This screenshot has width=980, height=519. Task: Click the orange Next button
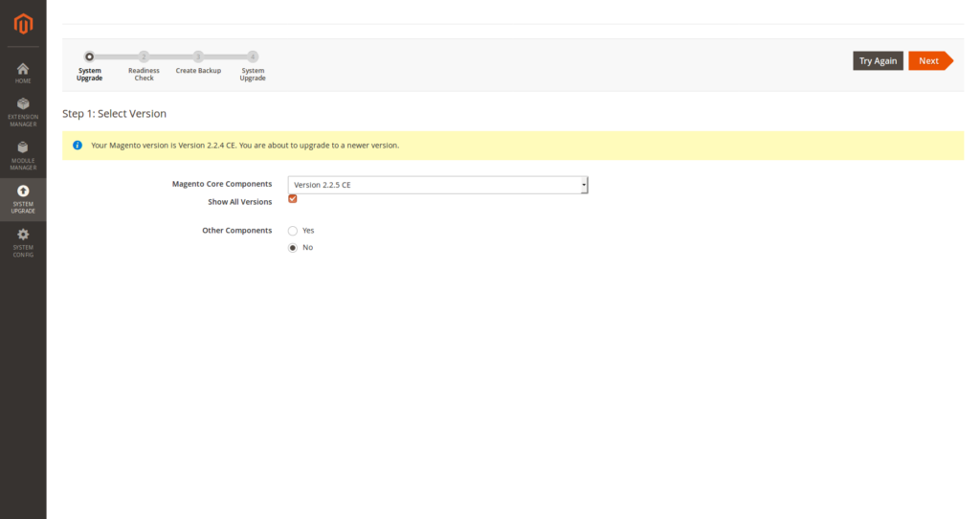[930, 60]
